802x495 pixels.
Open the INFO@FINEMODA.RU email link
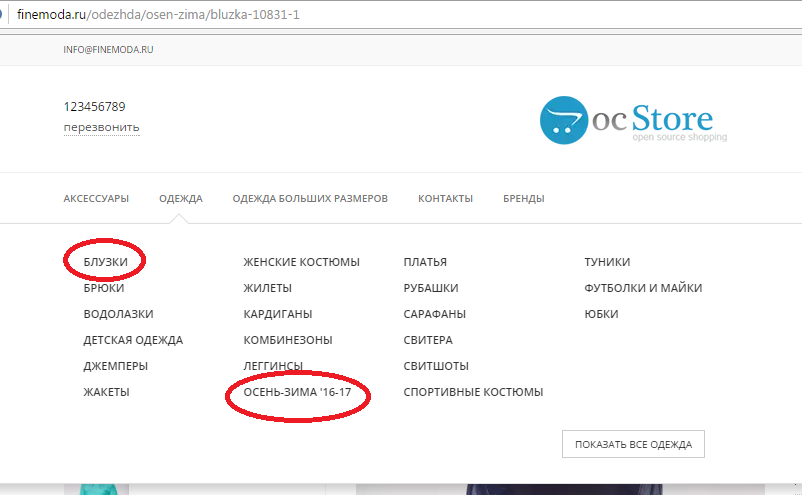[108, 50]
